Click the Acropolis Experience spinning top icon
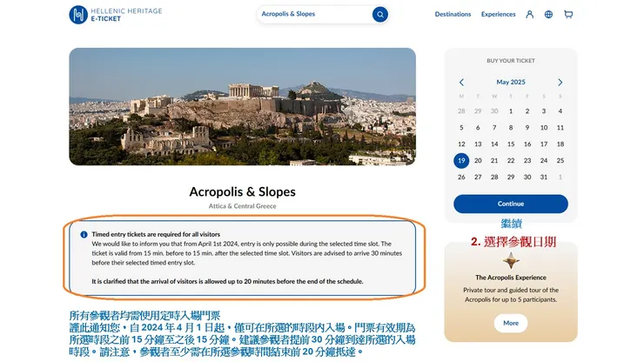 (x=511, y=260)
